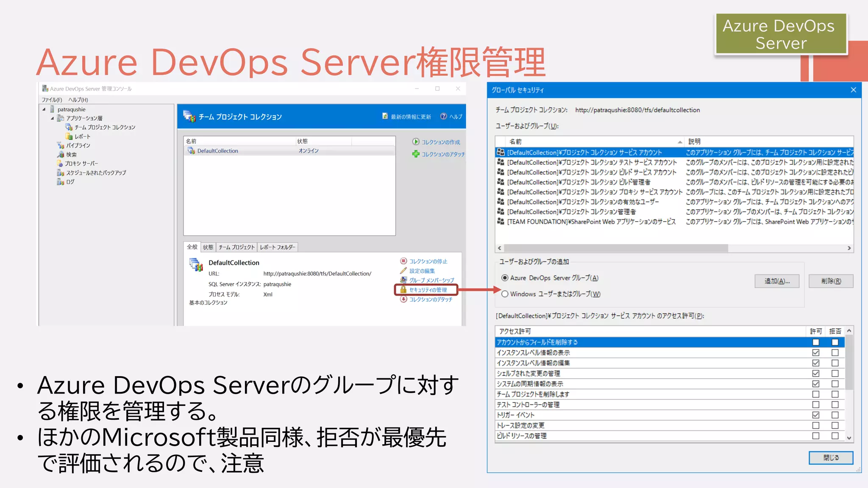Select the アカウントからフィールドを削除する permission row
Viewport: 868px width, 488px height.
[670, 342]
